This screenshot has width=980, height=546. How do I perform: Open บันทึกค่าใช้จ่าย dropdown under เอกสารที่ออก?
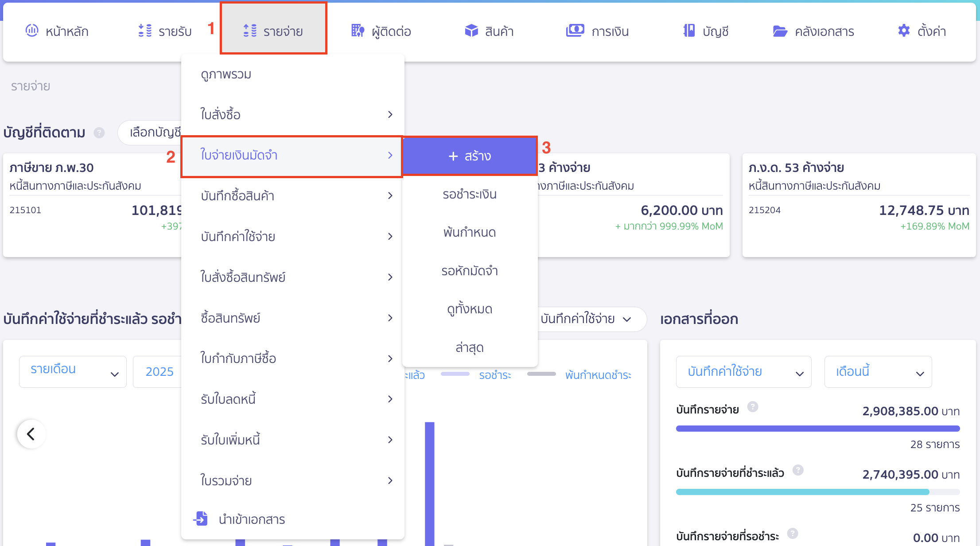coord(744,371)
